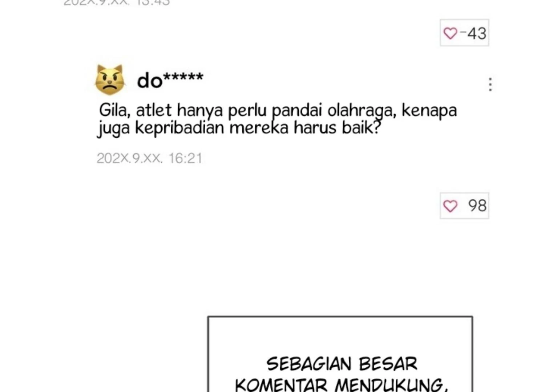Image resolution: width=545 pixels, height=392 pixels.
Task: Select the 202X.9.XX. 16:21 timestamp
Action: tap(149, 158)
